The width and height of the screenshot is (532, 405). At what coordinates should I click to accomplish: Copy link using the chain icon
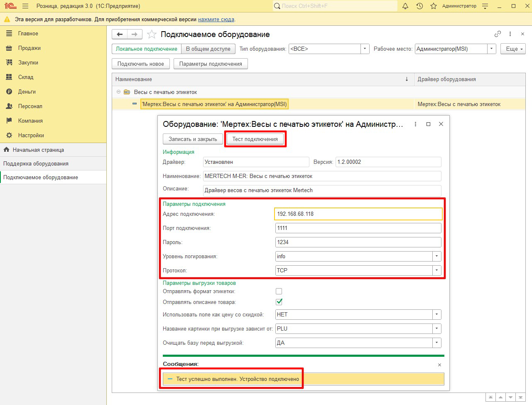pyautogui.click(x=498, y=34)
